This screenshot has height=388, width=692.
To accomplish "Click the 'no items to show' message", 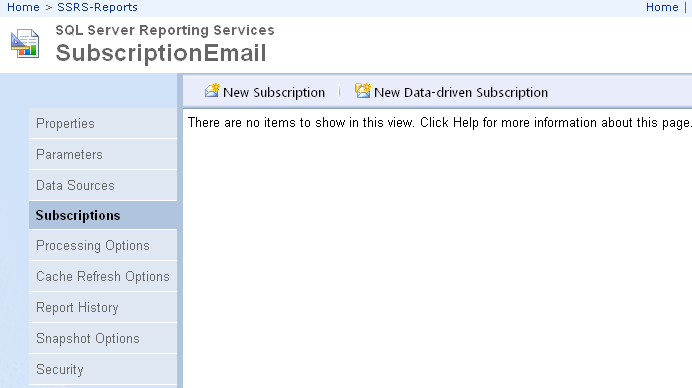I will click(439, 122).
